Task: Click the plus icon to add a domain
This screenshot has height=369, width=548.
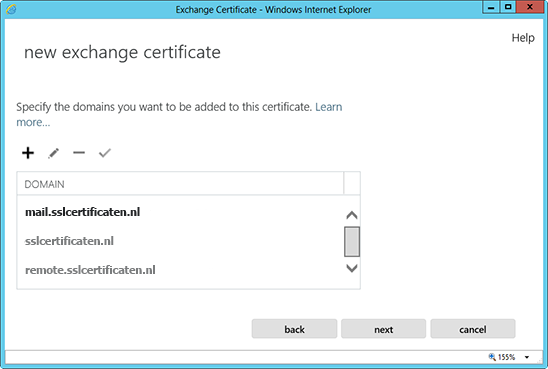Action: [x=28, y=153]
